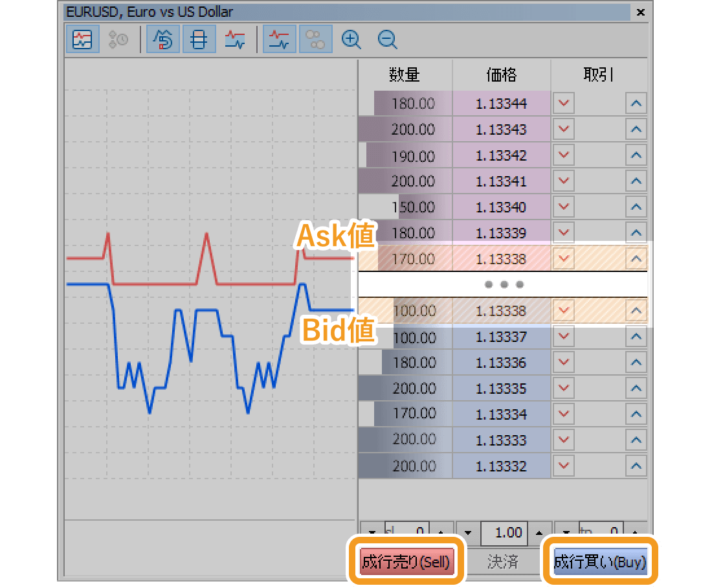This screenshot has height=588, width=712.
Task: Click blue buy arrow on 1.13341 row
Action: point(636,181)
